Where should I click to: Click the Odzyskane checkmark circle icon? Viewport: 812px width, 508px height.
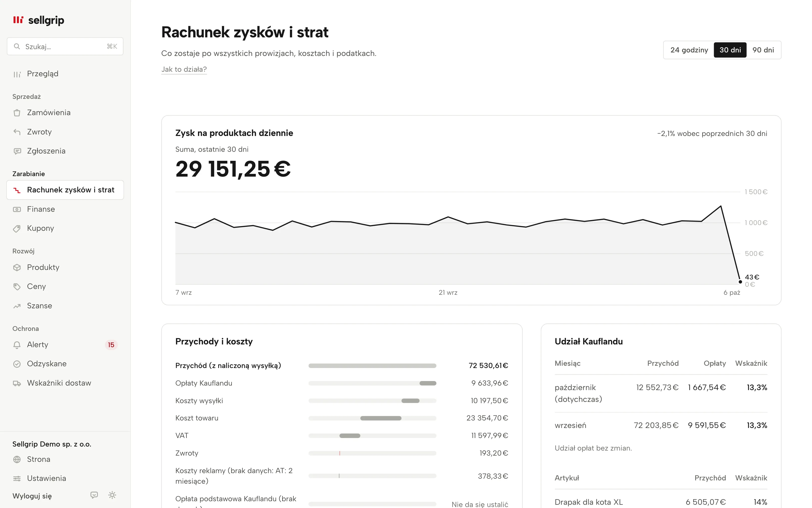tap(17, 364)
